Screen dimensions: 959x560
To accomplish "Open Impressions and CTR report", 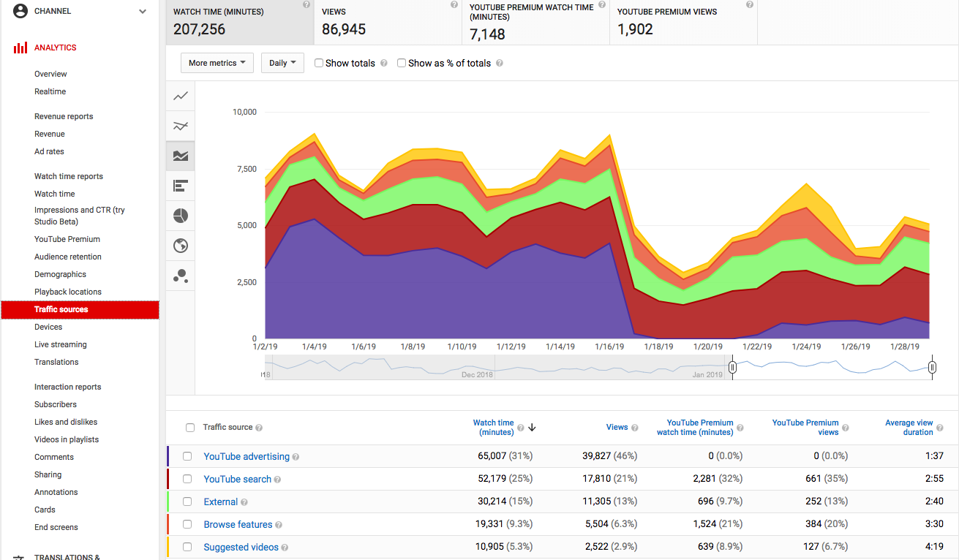I will [x=79, y=216].
